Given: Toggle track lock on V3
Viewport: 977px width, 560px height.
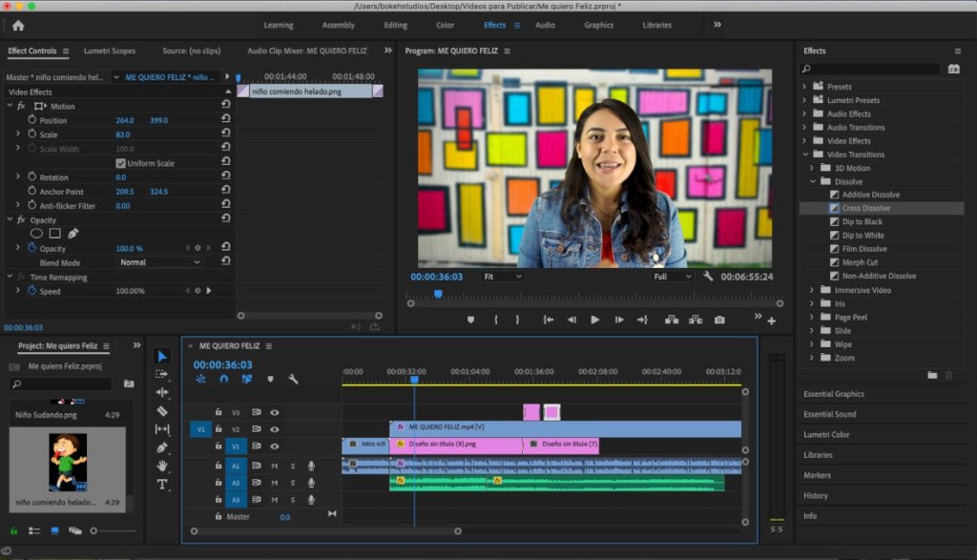Looking at the screenshot, I should point(218,412).
